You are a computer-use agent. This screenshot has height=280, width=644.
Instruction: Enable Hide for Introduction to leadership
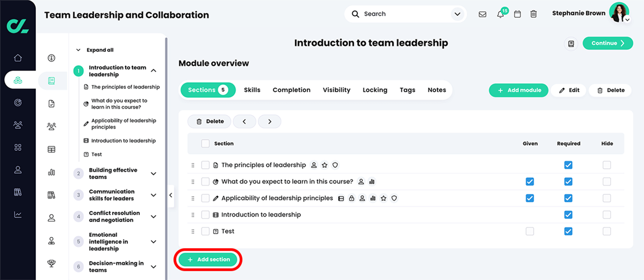[x=607, y=215]
